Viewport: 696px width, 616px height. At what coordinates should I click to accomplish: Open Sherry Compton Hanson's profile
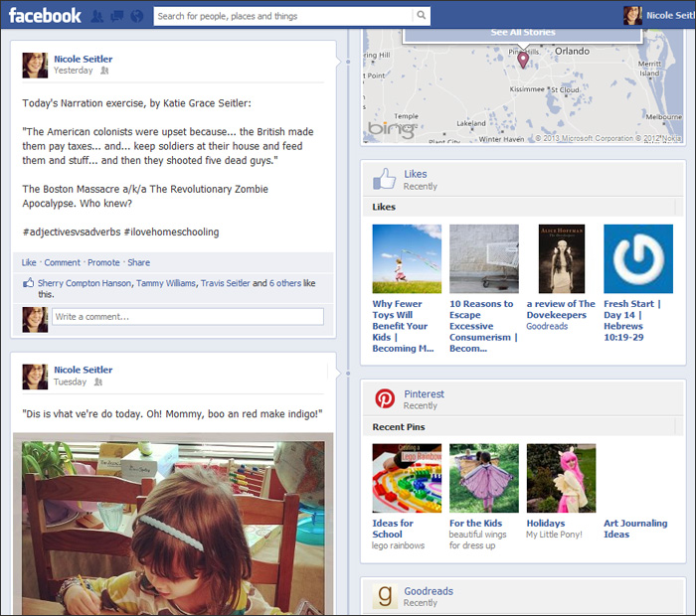coord(85,283)
